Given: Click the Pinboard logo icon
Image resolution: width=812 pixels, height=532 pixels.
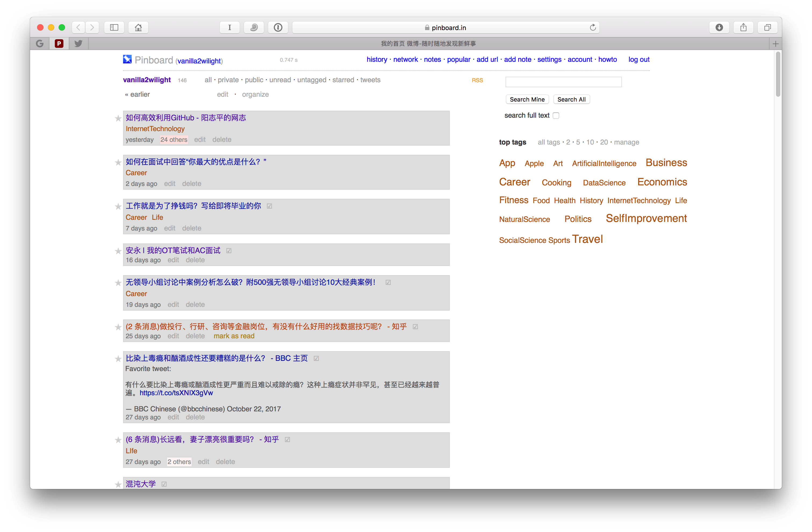Looking at the screenshot, I should click(127, 59).
